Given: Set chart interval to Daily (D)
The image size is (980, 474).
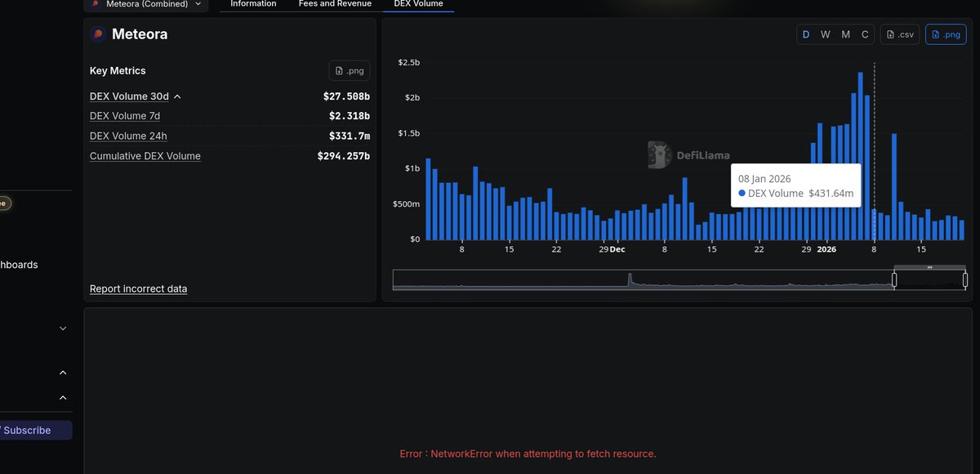Looking at the screenshot, I should point(806,34).
